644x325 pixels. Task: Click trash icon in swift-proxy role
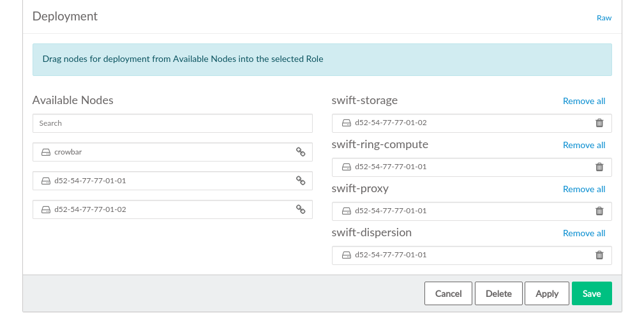[x=599, y=211]
